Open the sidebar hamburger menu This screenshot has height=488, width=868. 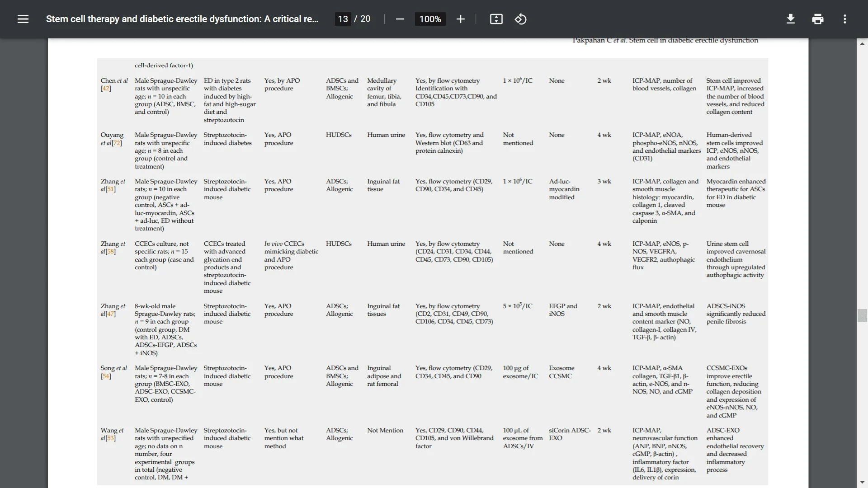coord(23,19)
